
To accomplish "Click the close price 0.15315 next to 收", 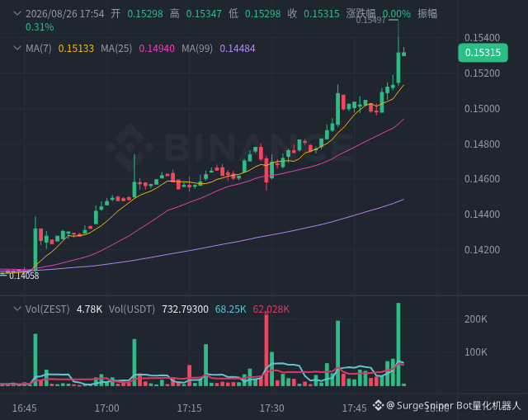I will coord(322,14).
